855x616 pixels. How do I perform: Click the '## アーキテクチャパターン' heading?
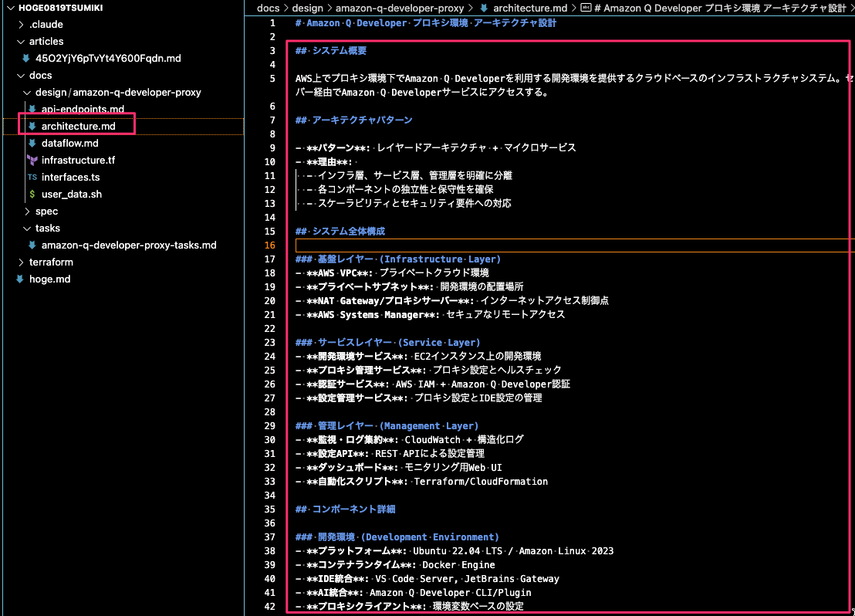tap(354, 120)
